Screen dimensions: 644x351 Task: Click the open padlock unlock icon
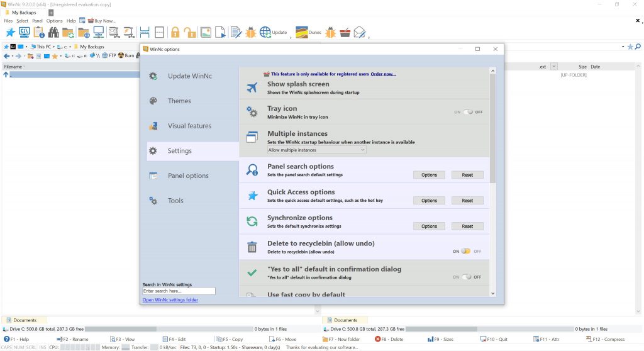coord(190,33)
